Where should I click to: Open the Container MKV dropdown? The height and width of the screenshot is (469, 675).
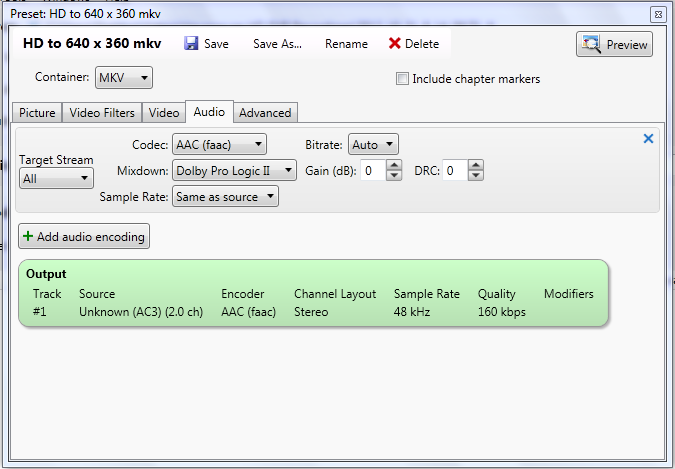pyautogui.click(x=124, y=78)
